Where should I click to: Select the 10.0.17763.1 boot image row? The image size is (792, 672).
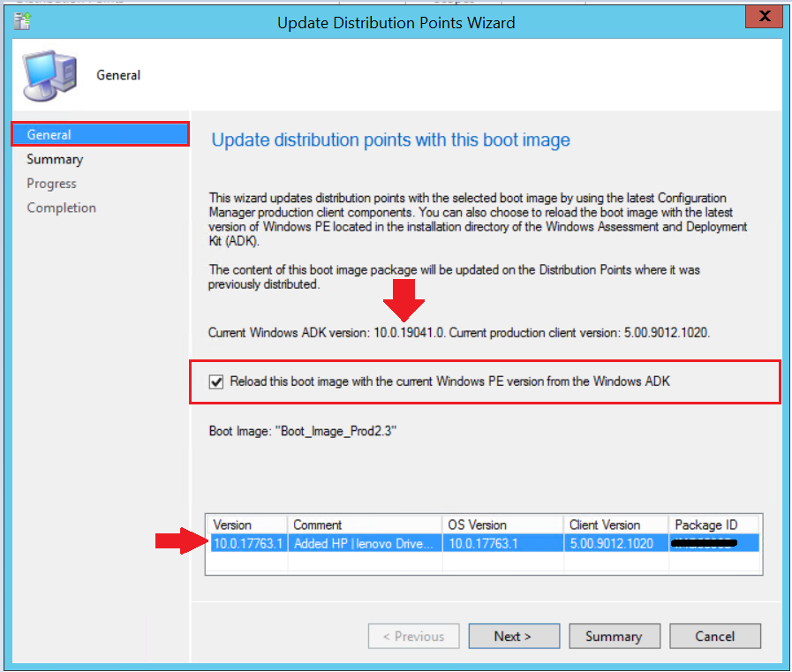point(247,543)
